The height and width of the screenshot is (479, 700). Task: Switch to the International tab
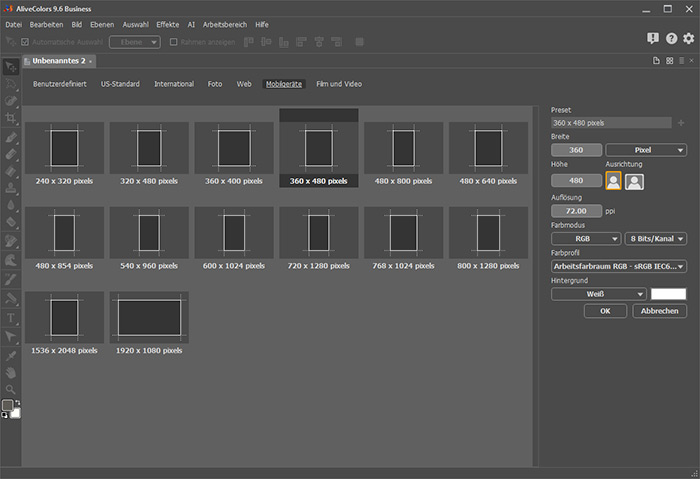pyautogui.click(x=174, y=84)
